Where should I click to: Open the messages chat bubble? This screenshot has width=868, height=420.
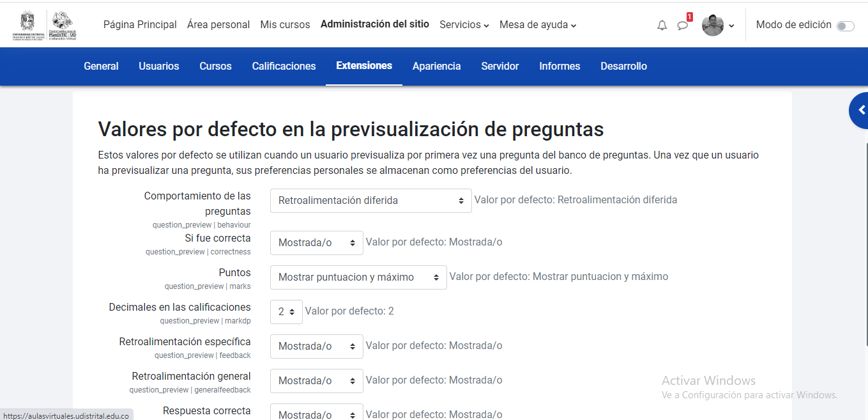pyautogui.click(x=682, y=25)
